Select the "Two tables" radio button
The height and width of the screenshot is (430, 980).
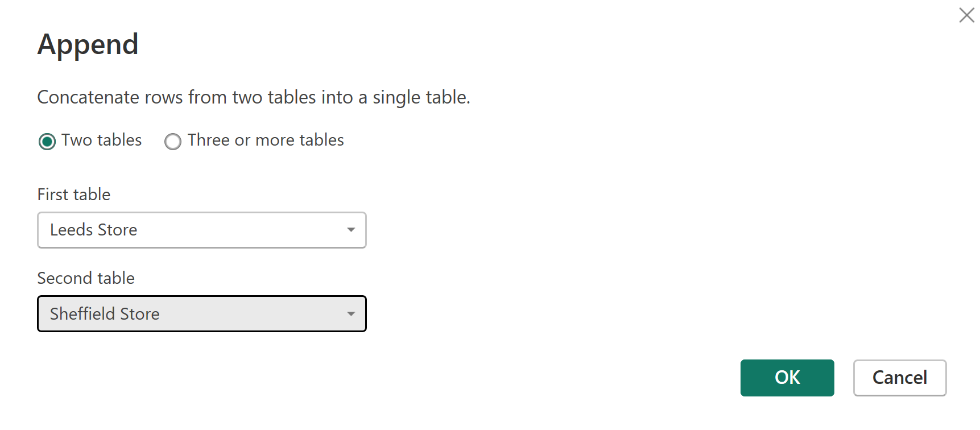point(47,141)
